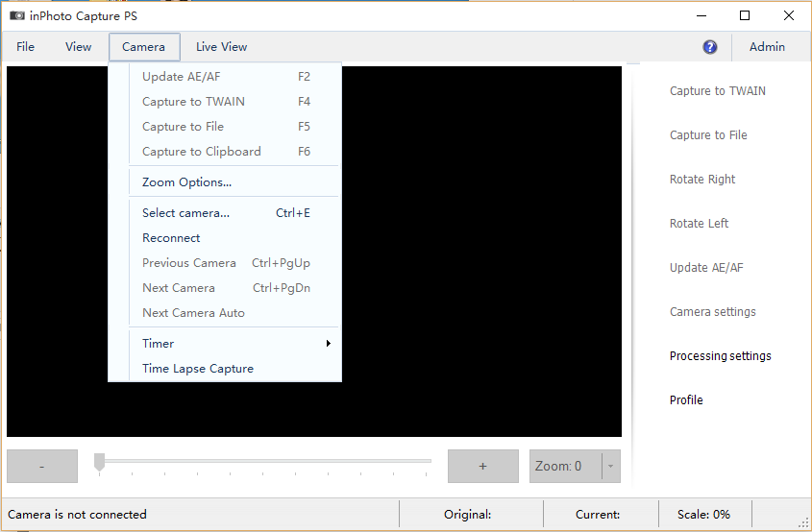
Task: Select Next Camera menu item
Action: pos(225,288)
